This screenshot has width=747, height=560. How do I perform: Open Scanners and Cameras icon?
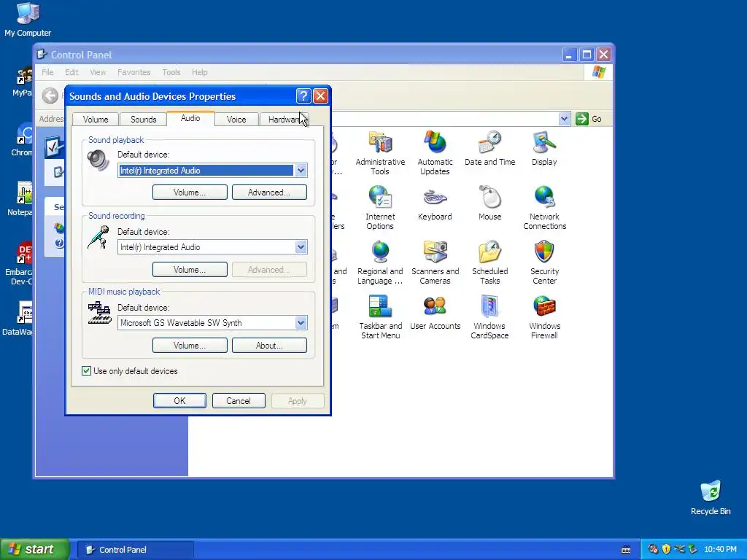(435, 262)
